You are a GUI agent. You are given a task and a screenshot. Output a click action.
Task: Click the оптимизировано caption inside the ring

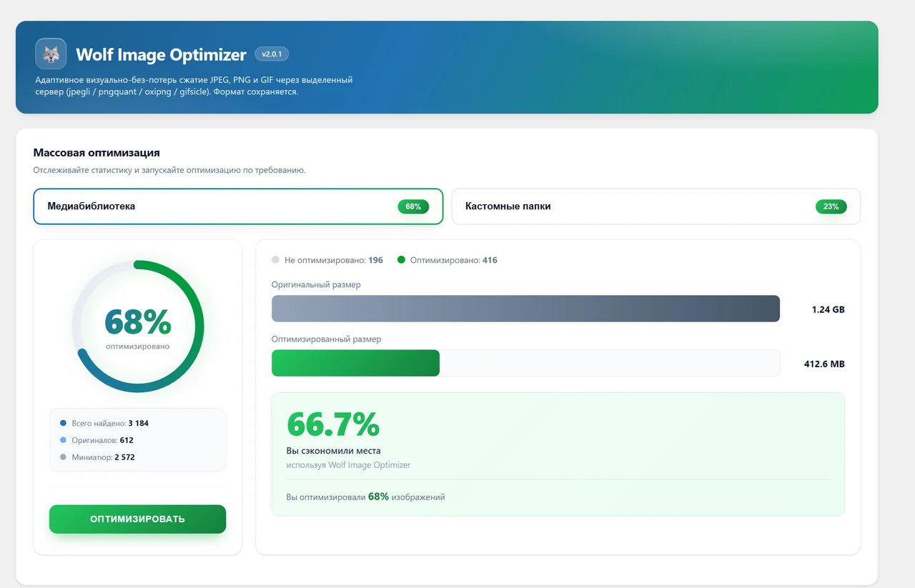coord(138,347)
